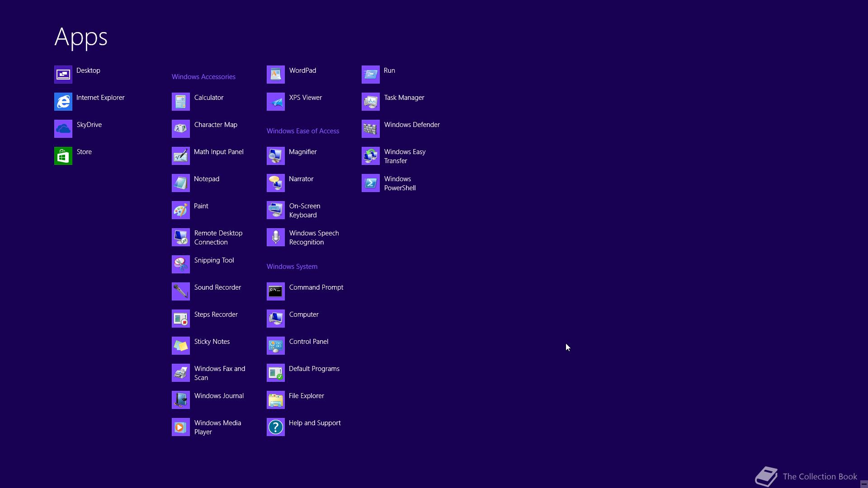Click the 'Notepad' text label
The width and height of the screenshot is (868, 488).
tap(207, 179)
